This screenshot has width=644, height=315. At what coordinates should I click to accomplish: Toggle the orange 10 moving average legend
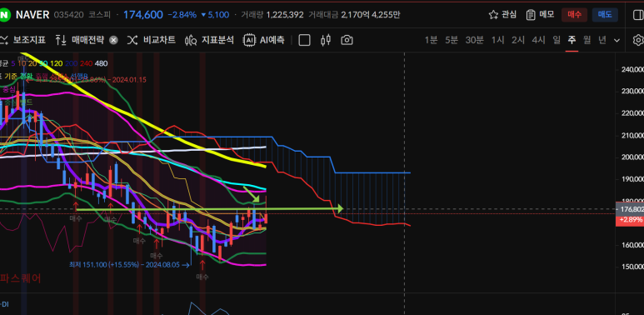coord(22,63)
